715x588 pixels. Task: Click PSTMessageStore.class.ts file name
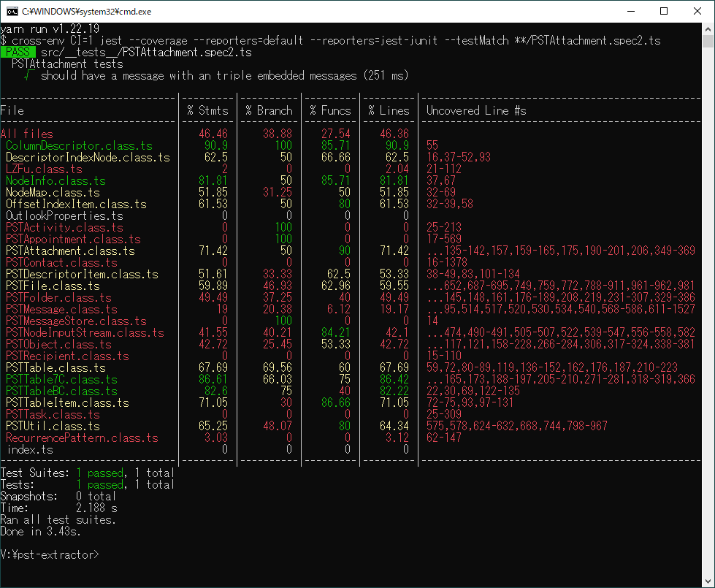76,321
